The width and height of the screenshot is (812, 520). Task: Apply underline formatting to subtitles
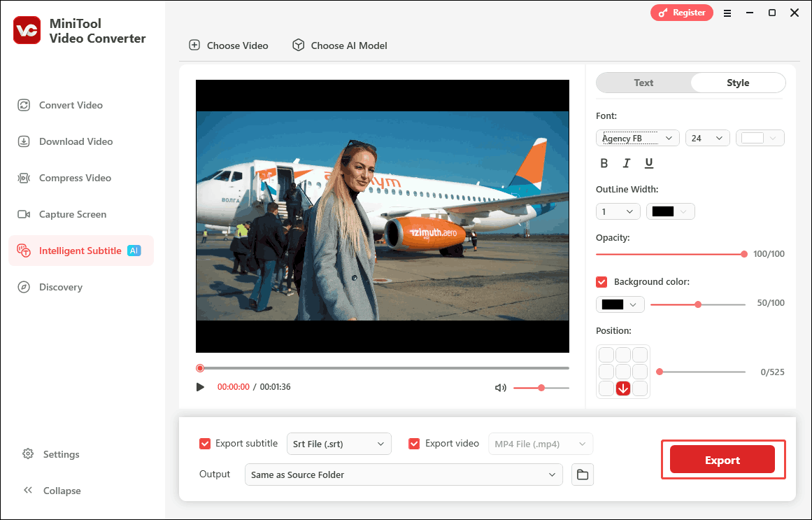coord(648,163)
